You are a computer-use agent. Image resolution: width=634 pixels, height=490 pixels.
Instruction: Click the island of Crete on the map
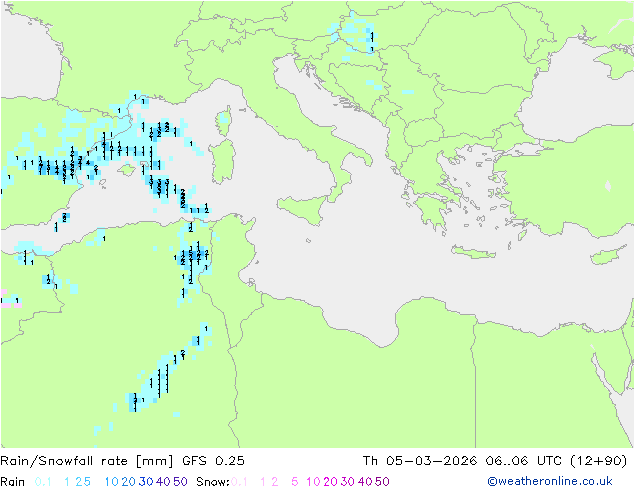point(473,251)
